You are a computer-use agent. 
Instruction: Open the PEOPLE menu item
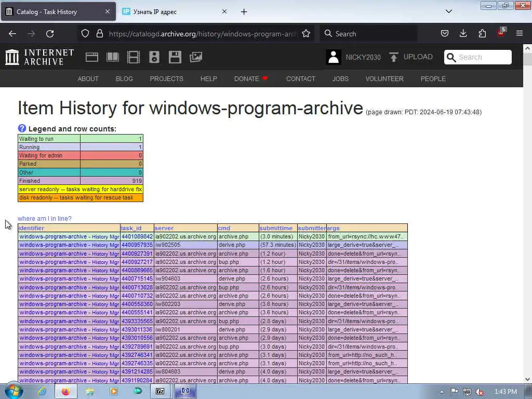click(x=433, y=79)
